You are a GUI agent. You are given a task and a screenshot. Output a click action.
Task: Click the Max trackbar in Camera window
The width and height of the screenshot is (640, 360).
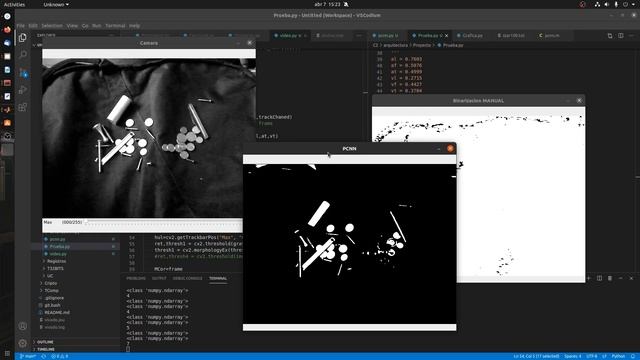(165, 222)
